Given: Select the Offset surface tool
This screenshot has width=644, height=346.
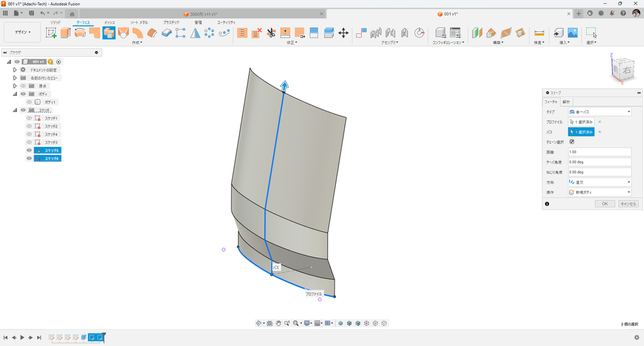Looking at the screenshot, I should pyautogui.click(x=152, y=33).
